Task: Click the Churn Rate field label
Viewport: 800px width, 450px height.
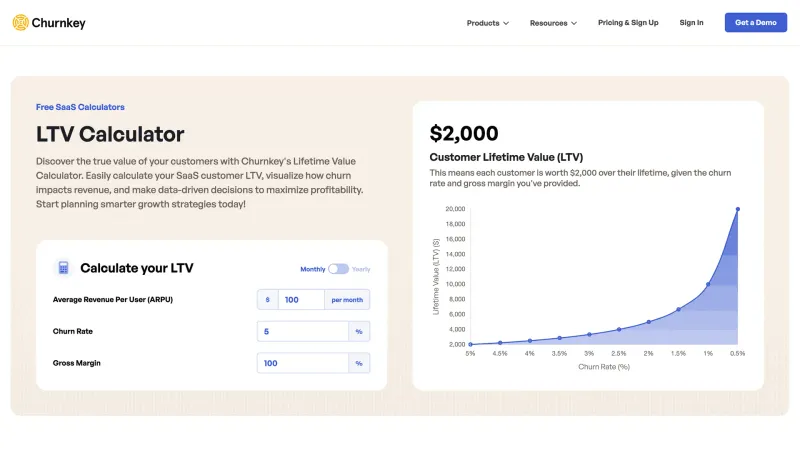Action: click(x=72, y=331)
